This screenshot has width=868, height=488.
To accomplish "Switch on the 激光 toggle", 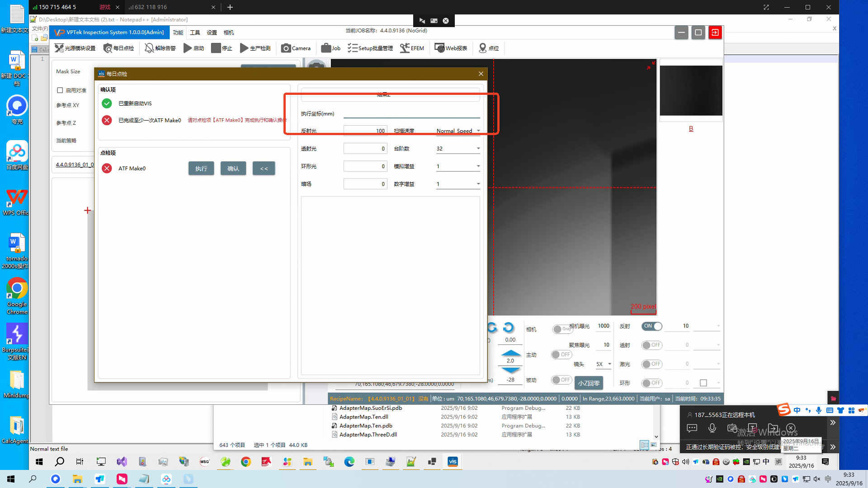I will point(651,364).
